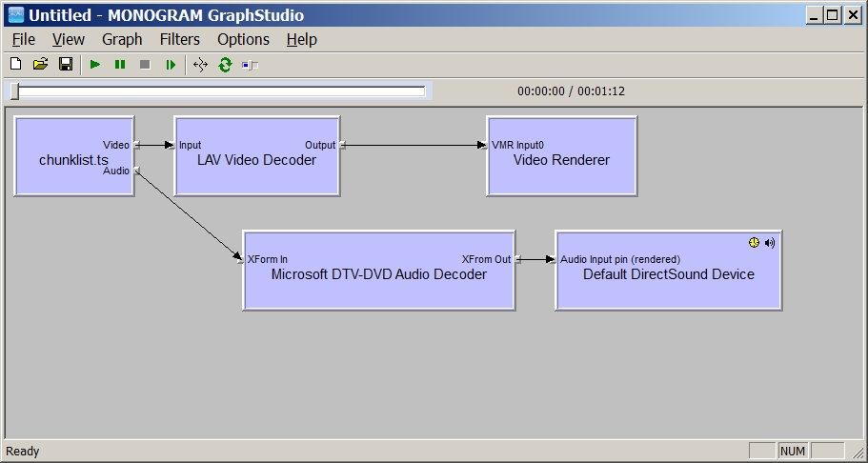Screen dimensions: 868x463
Task: Click the time display 00:00:00 / 00:01:12
Action: (572, 91)
